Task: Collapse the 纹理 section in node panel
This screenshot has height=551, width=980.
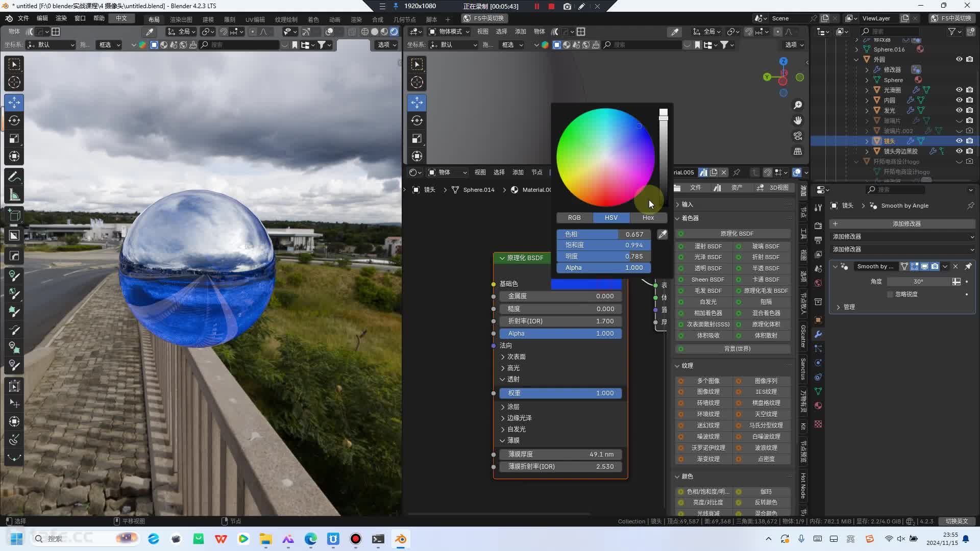Action: pyautogui.click(x=683, y=366)
